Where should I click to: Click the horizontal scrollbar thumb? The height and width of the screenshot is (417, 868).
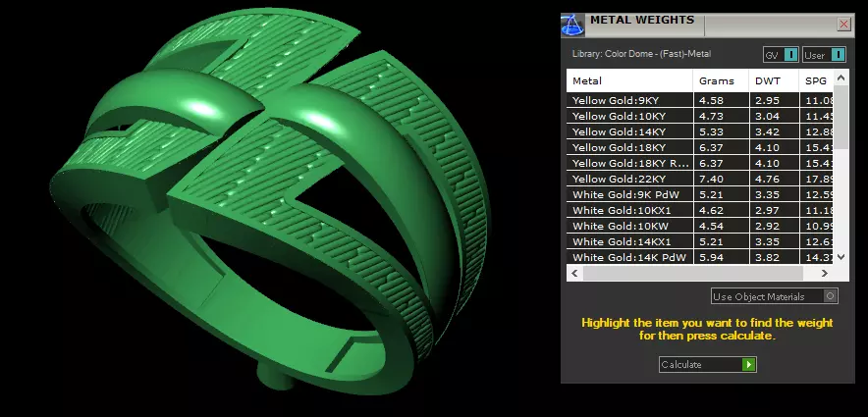point(692,273)
